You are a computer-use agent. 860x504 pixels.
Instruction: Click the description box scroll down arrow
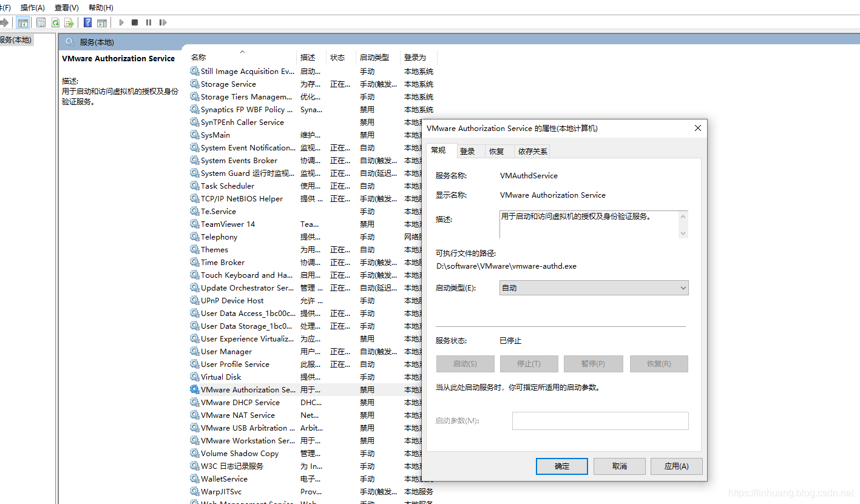point(683,233)
